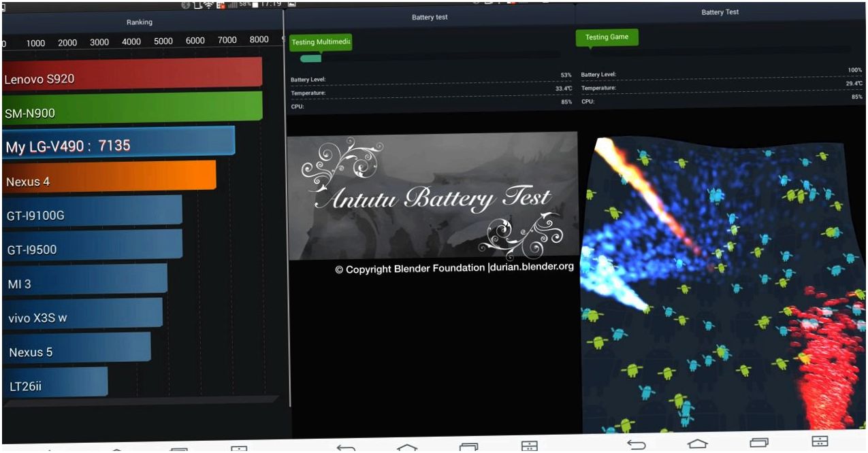Click the 1000 mark on the ranking axis
868x453 pixels.
[x=36, y=43]
